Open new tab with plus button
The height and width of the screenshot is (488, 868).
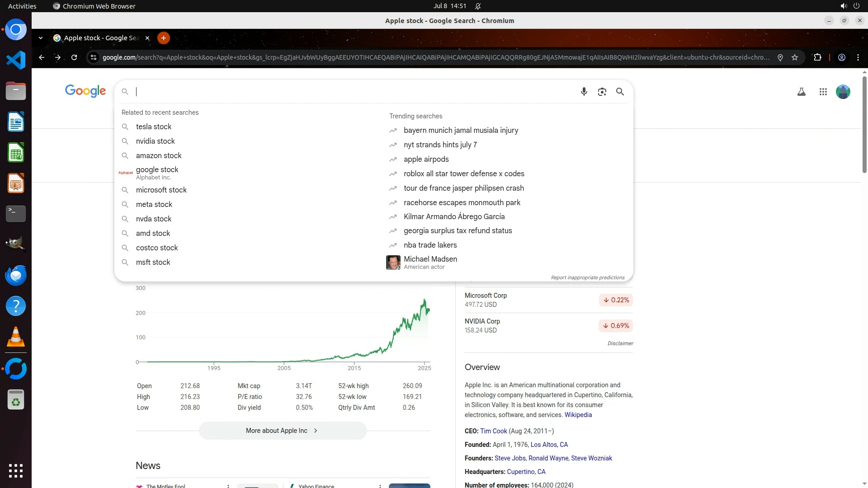click(164, 38)
